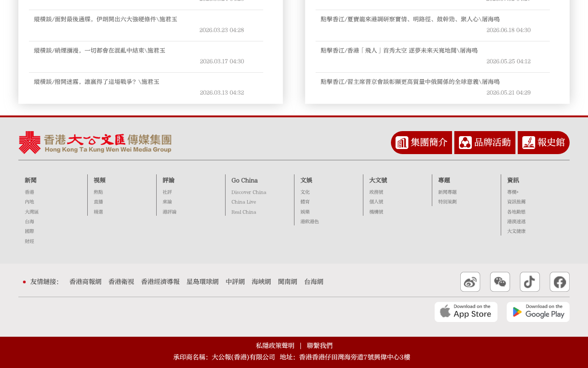Click the Ta Kung Wen Wei Media Group logo
Screen dimensions: 588x368
[95, 143]
